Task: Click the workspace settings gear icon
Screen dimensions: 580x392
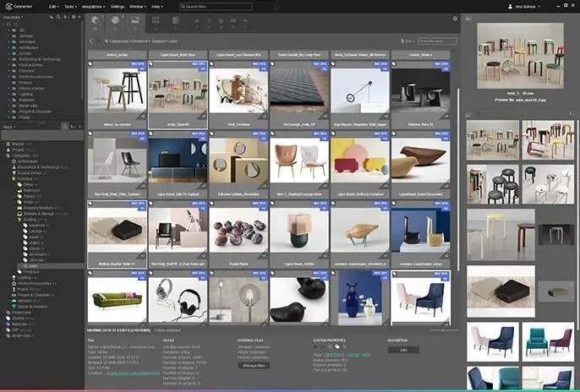Action: 454,19
